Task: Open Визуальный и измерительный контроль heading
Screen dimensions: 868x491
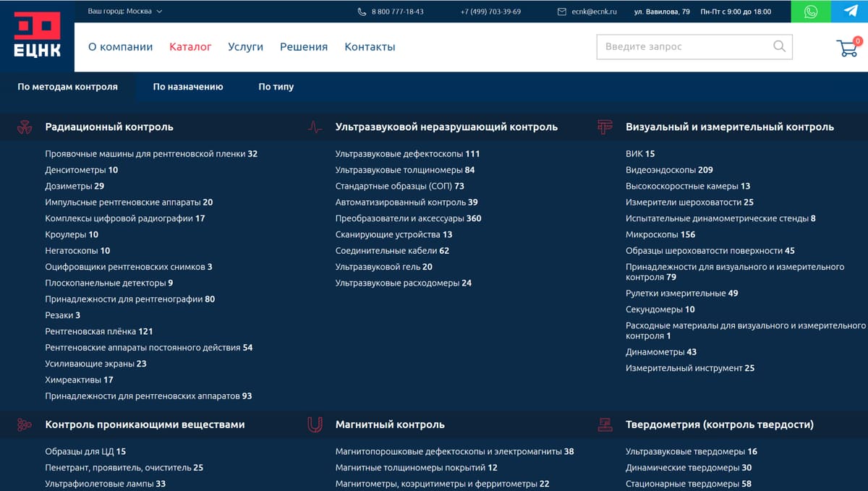Action: pyautogui.click(x=730, y=127)
